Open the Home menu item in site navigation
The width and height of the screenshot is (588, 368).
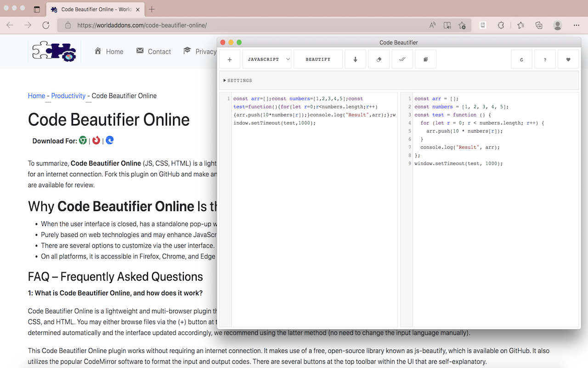point(109,52)
